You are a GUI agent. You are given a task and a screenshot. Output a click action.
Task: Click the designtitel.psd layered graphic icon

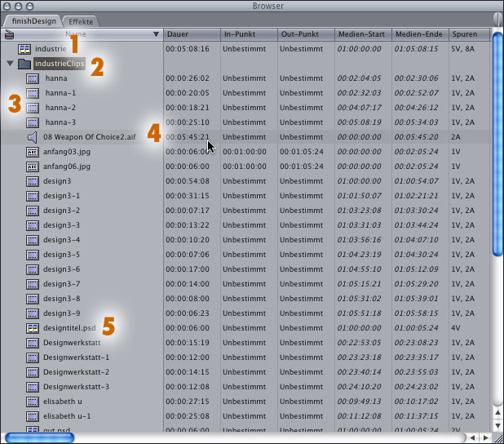tap(33, 328)
